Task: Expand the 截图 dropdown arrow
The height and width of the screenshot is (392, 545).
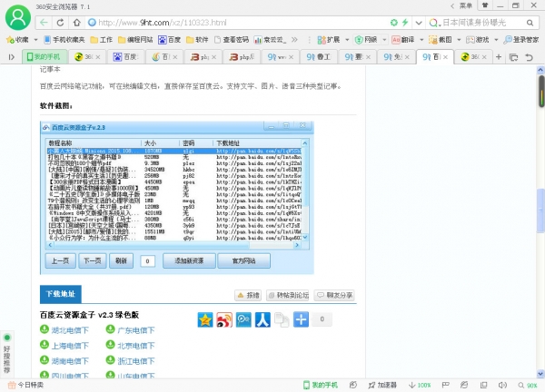Action: tap(459, 40)
